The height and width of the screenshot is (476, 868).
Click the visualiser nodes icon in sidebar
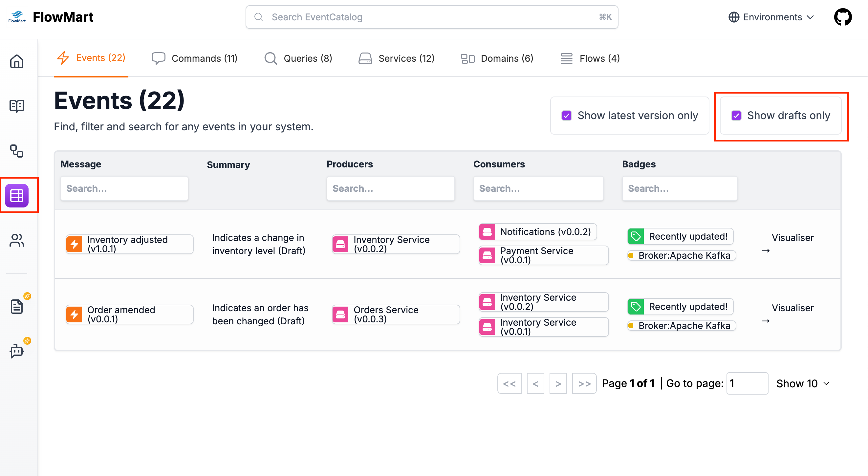click(x=16, y=151)
